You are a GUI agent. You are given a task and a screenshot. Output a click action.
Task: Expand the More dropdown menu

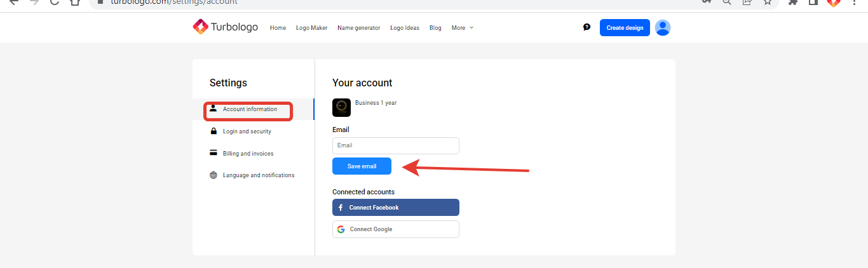(462, 28)
